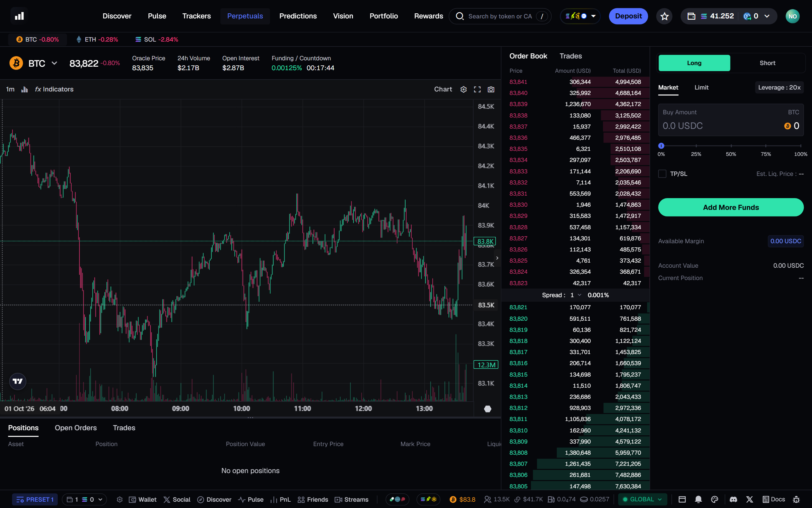The height and width of the screenshot is (508, 812).
Task: Select the Limit order tab
Action: pyautogui.click(x=701, y=87)
